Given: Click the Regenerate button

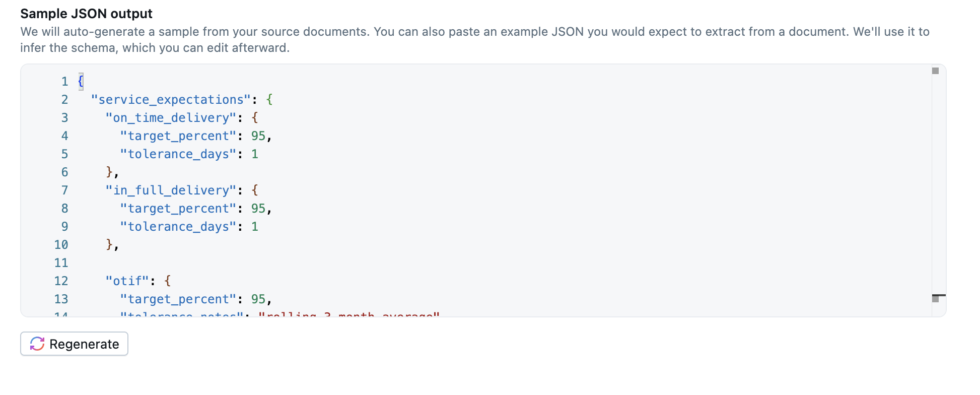Looking at the screenshot, I should tap(74, 344).
